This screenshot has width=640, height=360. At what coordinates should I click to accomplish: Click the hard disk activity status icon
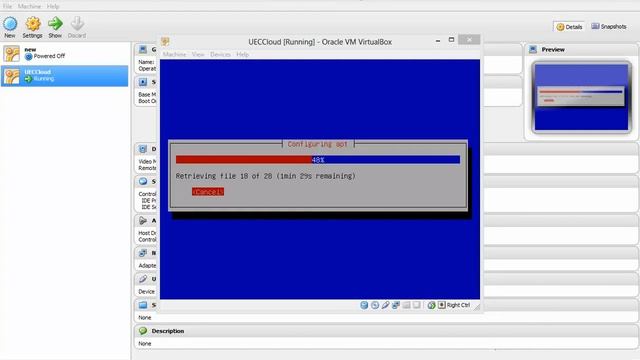pyautogui.click(x=364, y=305)
